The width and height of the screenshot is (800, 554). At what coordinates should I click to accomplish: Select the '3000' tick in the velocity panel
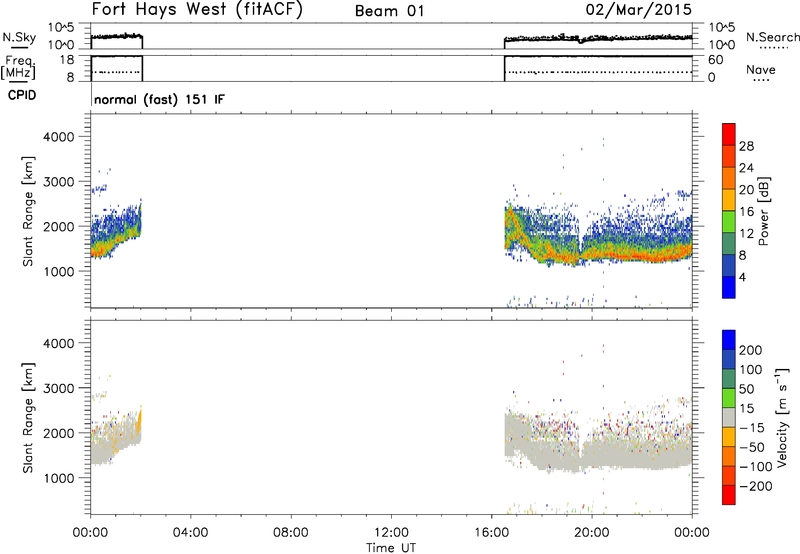(58, 388)
